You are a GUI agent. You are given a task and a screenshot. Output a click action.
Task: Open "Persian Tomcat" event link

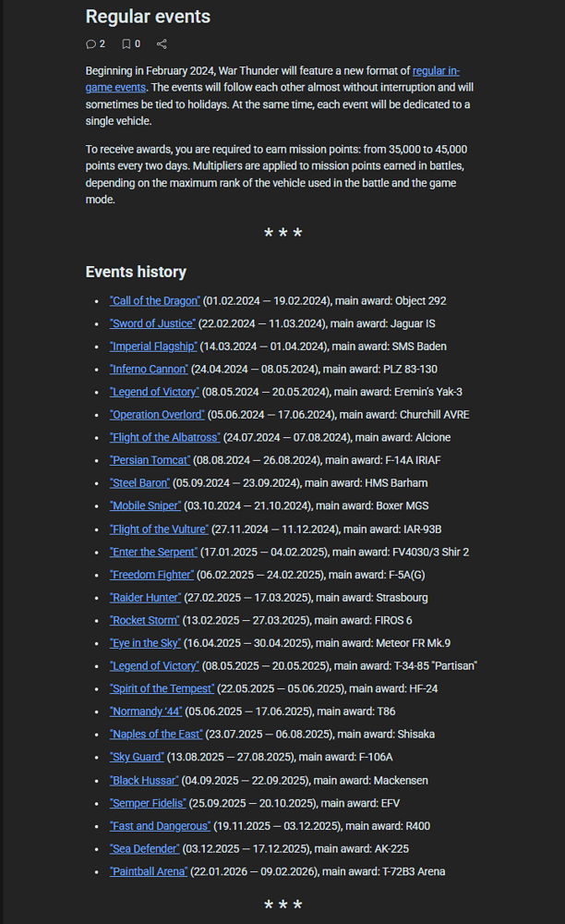point(150,460)
